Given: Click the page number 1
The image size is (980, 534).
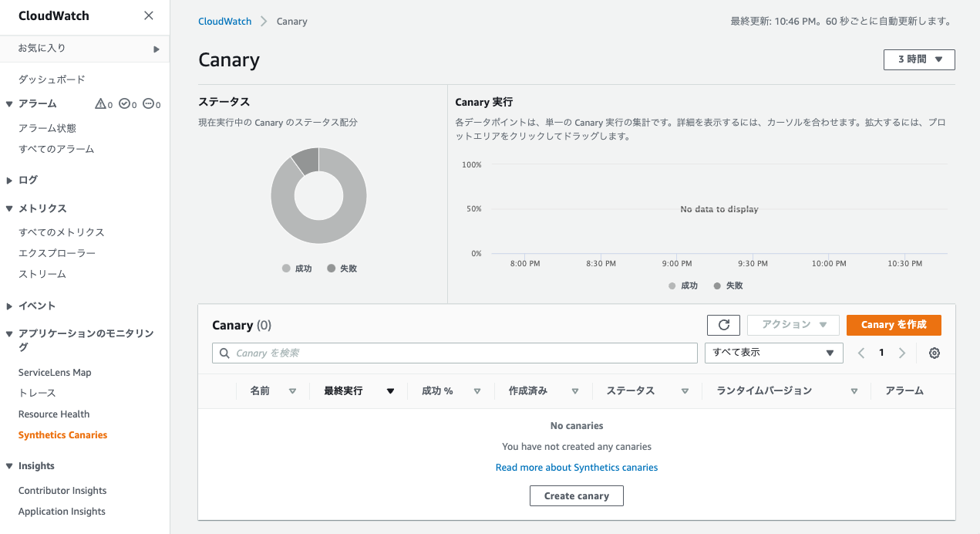Looking at the screenshot, I should (x=882, y=353).
